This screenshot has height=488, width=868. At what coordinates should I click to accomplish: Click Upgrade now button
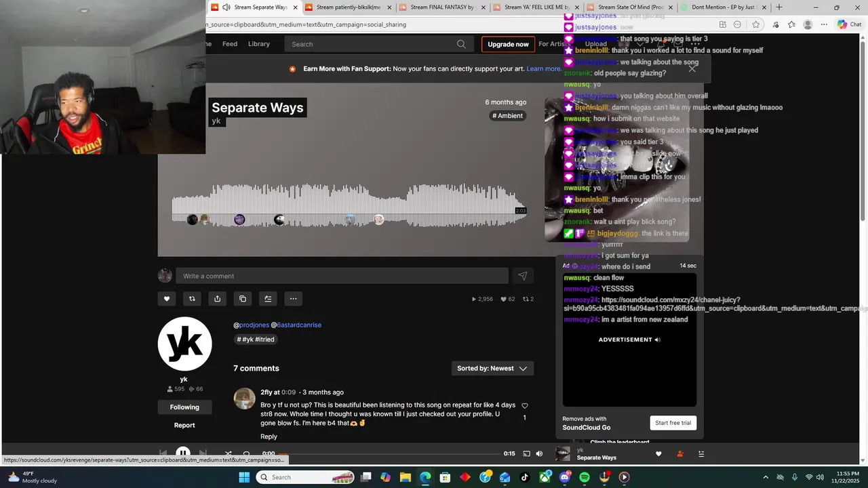pyautogui.click(x=508, y=44)
